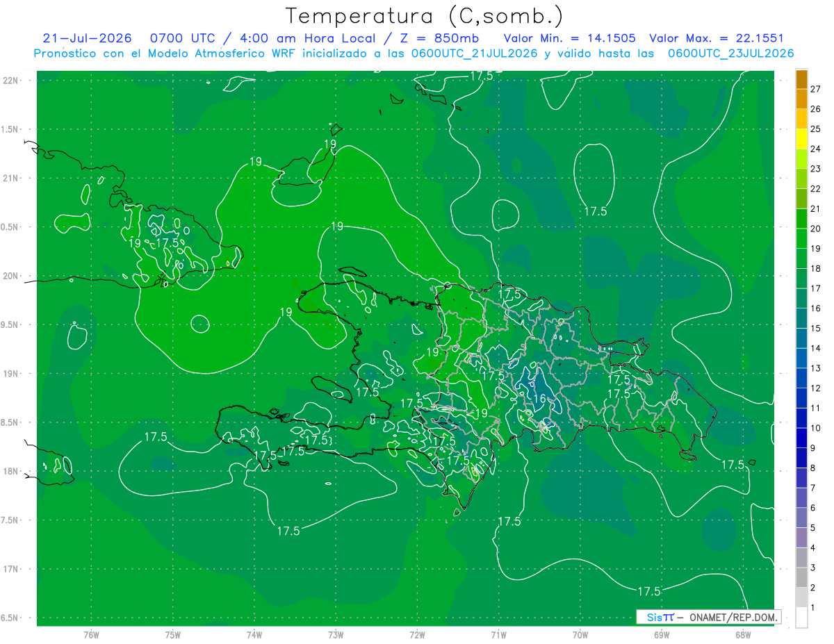This screenshot has width=834, height=644.
Task: Click the white bottom swatch of color scale
Action: click(x=801, y=618)
